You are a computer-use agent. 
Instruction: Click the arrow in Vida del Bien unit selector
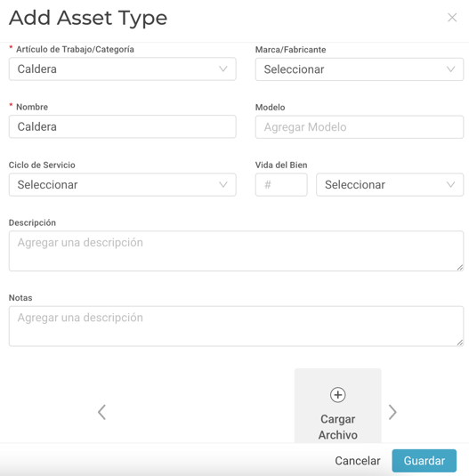[x=451, y=184]
